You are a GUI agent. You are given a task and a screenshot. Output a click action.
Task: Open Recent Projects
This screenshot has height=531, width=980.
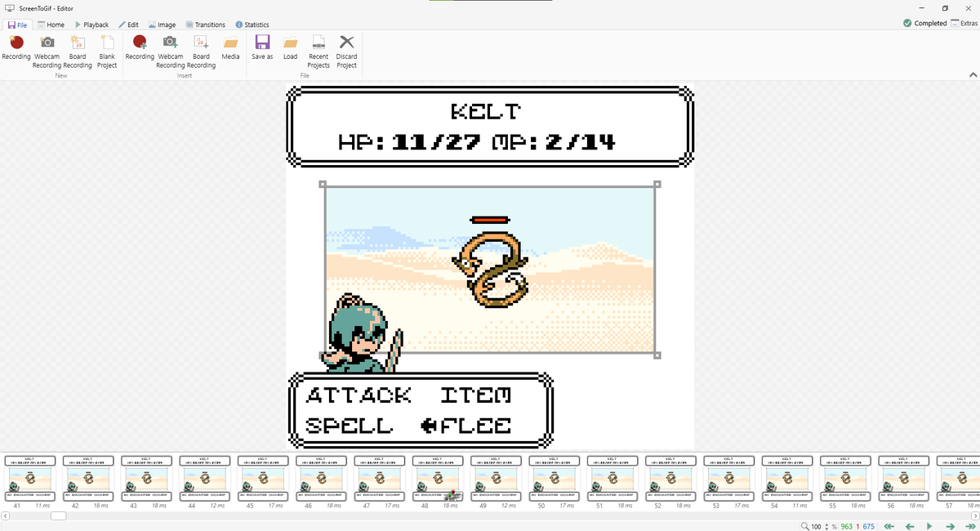point(318,51)
